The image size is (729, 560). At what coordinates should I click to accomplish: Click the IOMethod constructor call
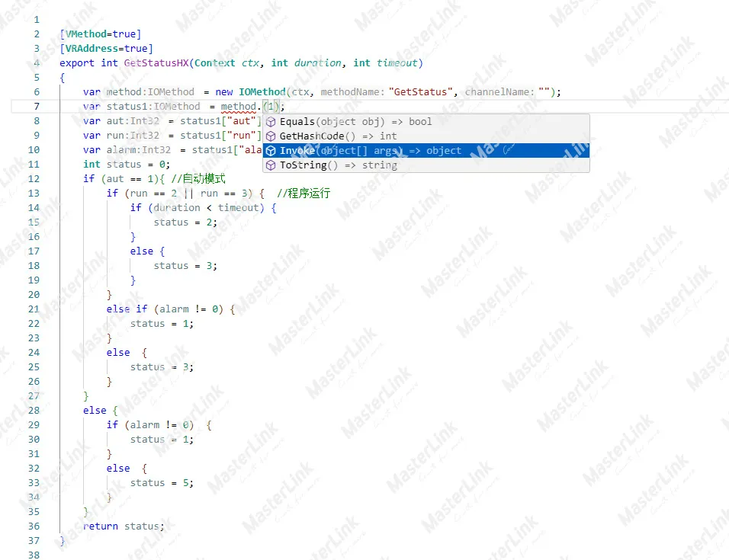262,92
